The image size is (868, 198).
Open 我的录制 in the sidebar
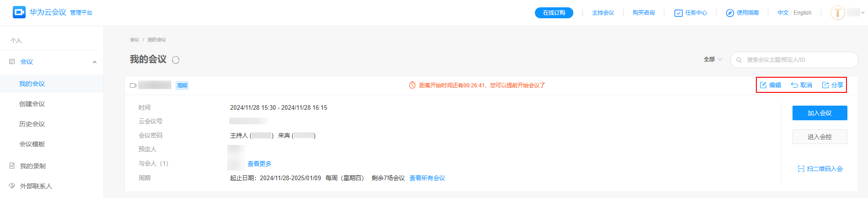(x=33, y=166)
